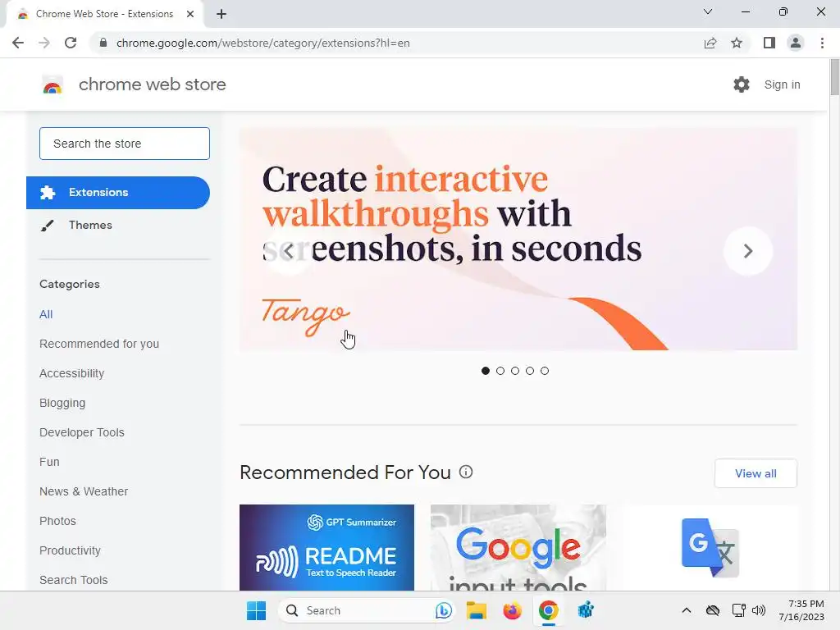Launch Firefox from the taskbar

pos(512,610)
